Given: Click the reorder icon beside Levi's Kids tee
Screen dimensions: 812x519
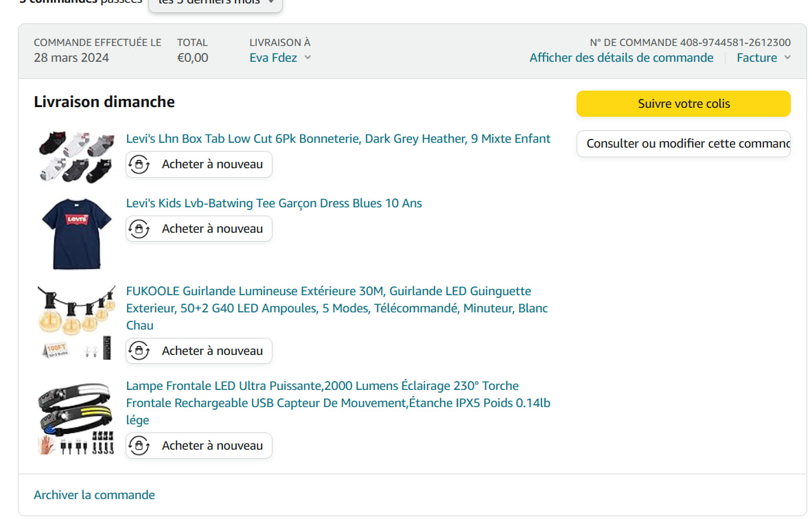Looking at the screenshot, I should (x=139, y=229).
